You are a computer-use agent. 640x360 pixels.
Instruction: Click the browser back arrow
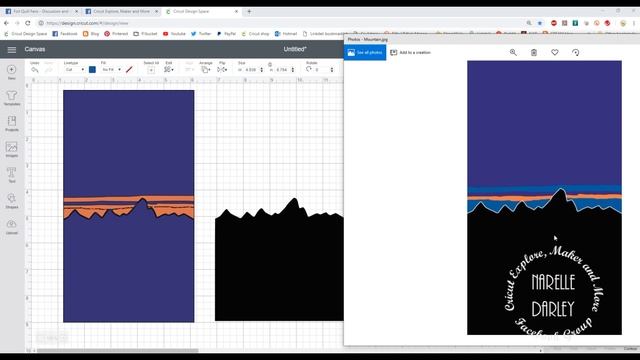[6, 23]
